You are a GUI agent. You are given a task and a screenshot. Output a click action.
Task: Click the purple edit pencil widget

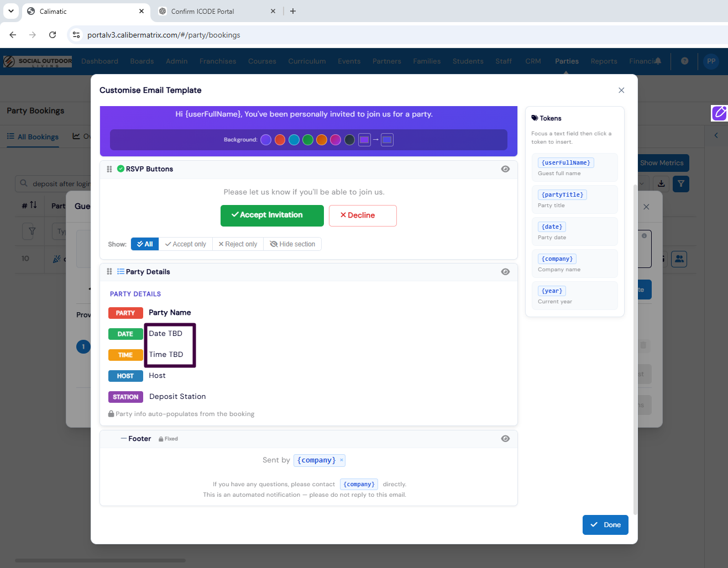tap(719, 113)
